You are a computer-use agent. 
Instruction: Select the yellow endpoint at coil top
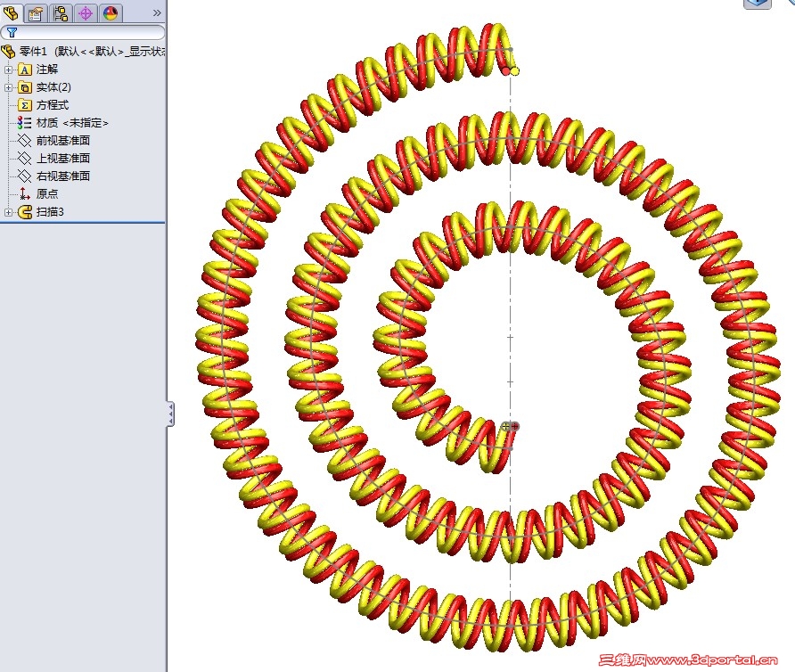[x=514, y=71]
